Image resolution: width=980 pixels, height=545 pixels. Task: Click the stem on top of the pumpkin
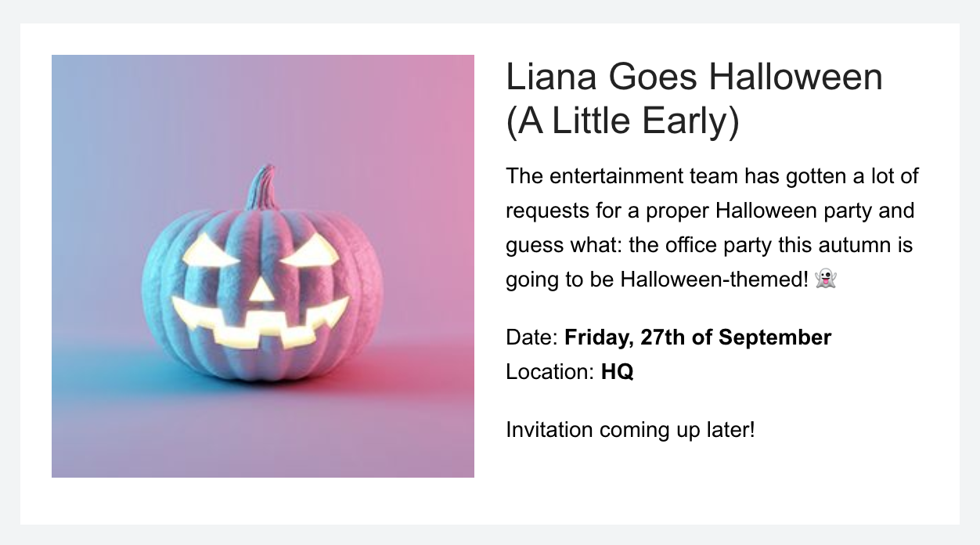point(261,188)
